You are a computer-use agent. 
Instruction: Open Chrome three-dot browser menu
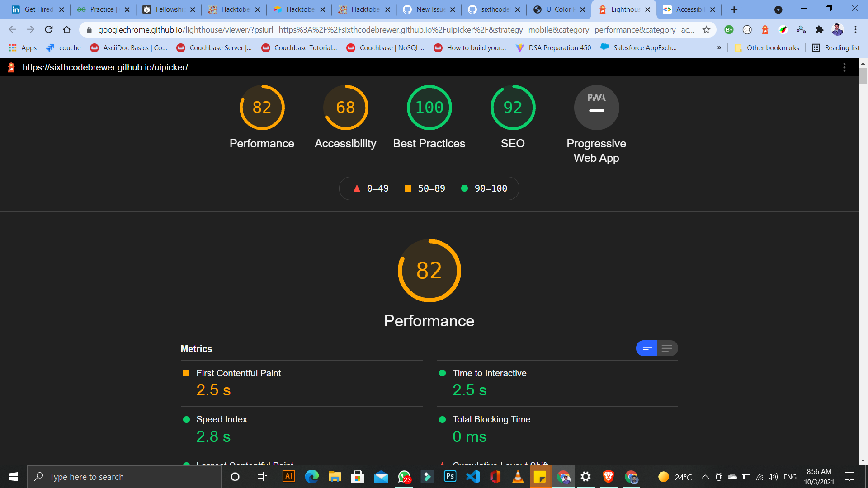click(x=855, y=30)
